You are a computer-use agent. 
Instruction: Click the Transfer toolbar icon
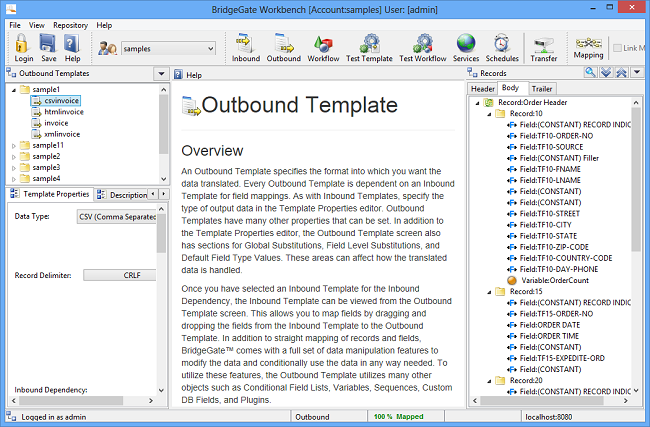[544, 45]
